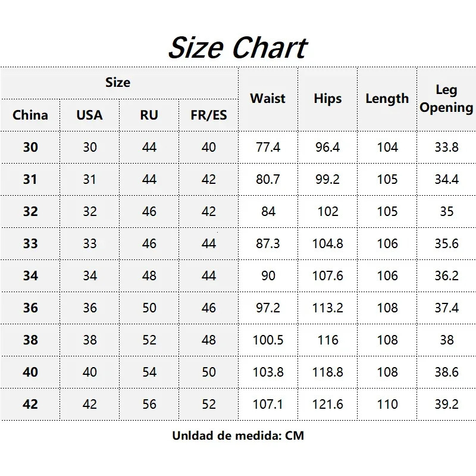Click hips value 118.8
The image size is (476, 476).
coord(327,372)
